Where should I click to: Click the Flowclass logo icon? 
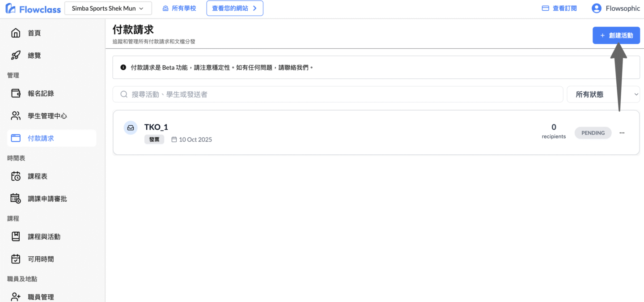point(10,8)
